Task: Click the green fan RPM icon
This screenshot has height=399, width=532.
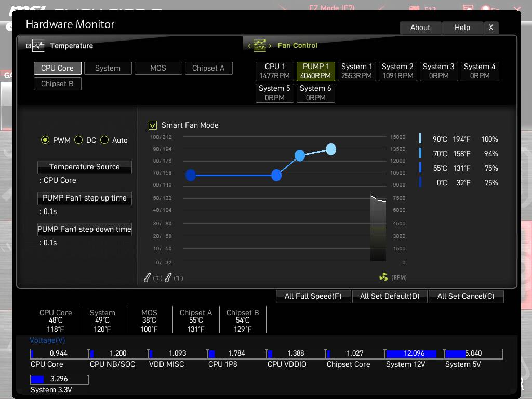Action: coord(383,277)
